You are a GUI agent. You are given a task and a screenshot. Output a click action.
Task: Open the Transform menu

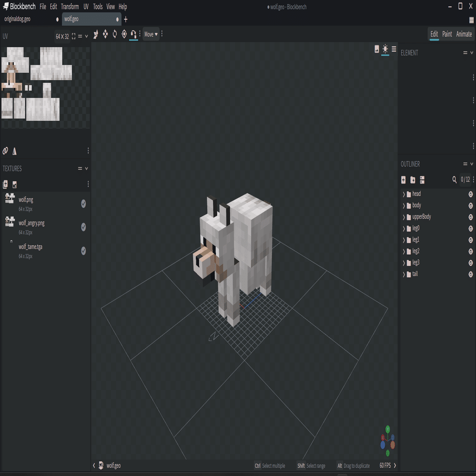[x=70, y=6]
